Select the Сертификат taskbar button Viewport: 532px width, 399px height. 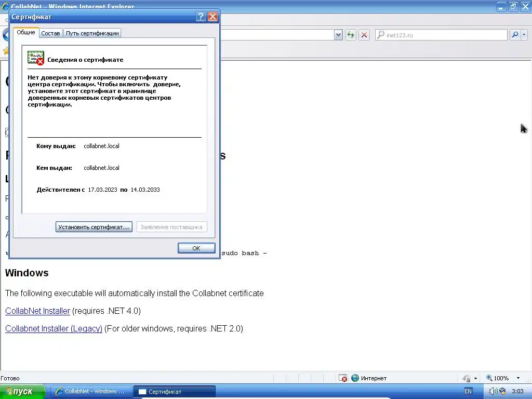pyautogui.click(x=175, y=392)
